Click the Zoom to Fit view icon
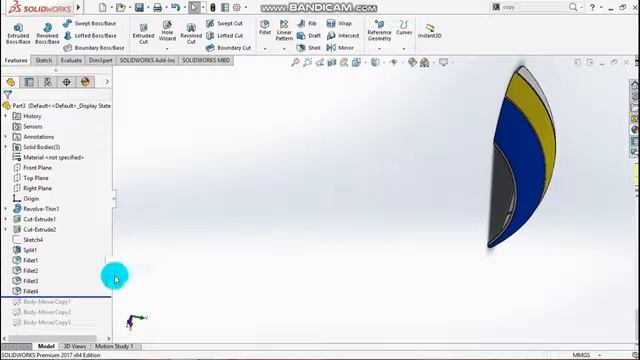640x360 pixels. click(295, 62)
